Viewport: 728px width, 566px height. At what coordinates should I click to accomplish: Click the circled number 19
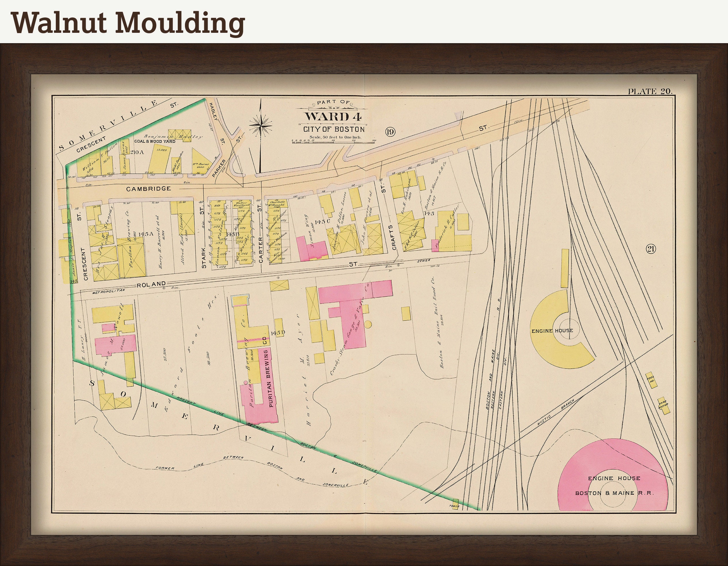390,132
